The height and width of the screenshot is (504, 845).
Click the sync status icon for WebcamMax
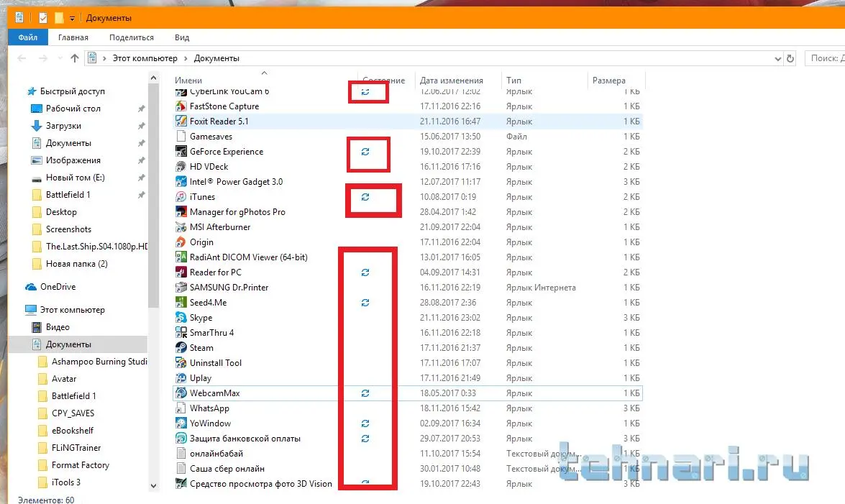pos(365,393)
